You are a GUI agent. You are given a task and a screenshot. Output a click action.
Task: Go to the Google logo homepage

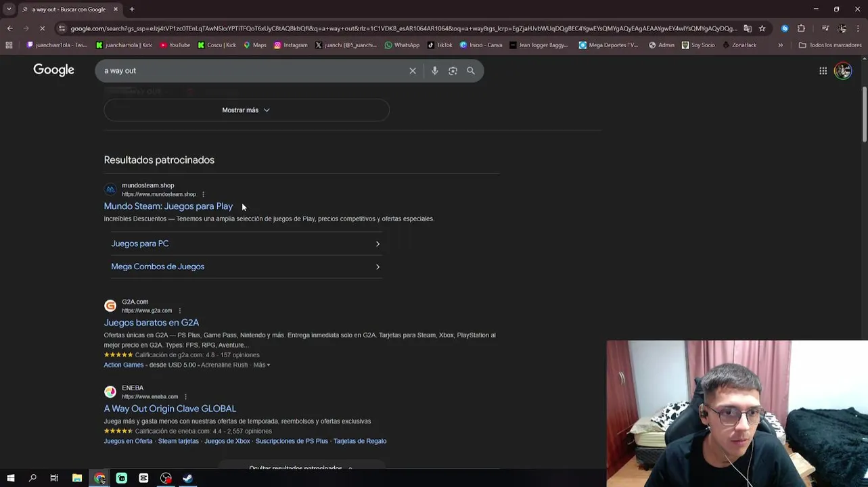tap(53, 70)
